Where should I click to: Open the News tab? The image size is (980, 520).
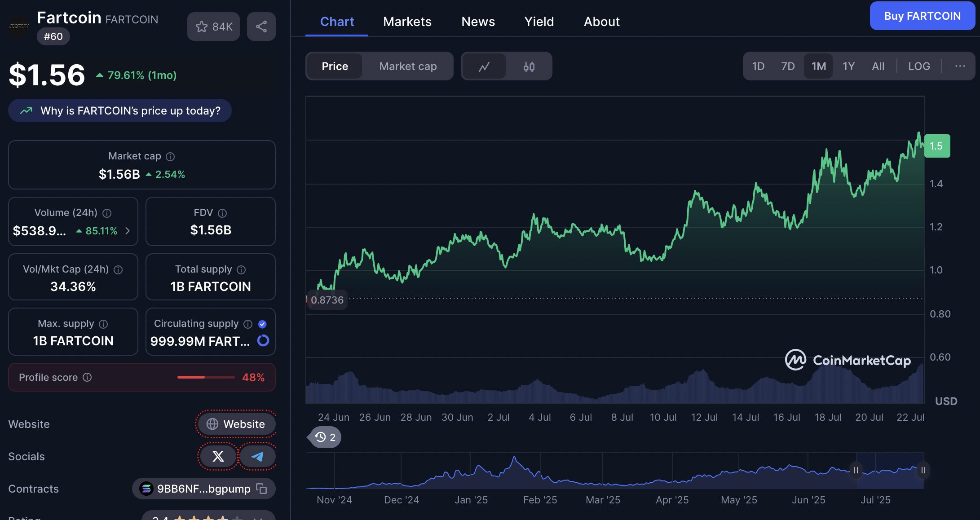(x=478, y=22)
